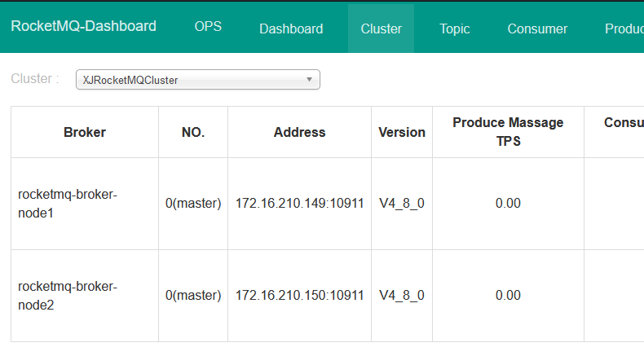The height and width of the screenshot is (356, 644).
Task: Open the Dashboard tab
Action: tap(291, 29)
